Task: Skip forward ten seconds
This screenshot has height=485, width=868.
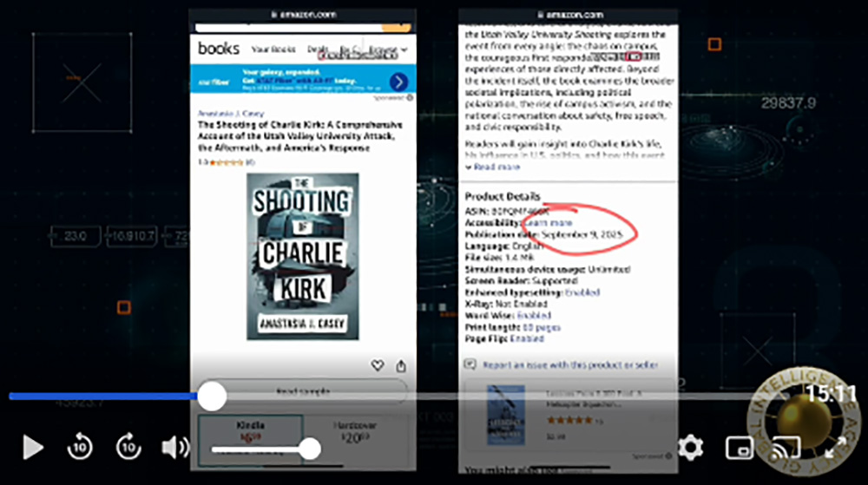Action: coord(128,447)
